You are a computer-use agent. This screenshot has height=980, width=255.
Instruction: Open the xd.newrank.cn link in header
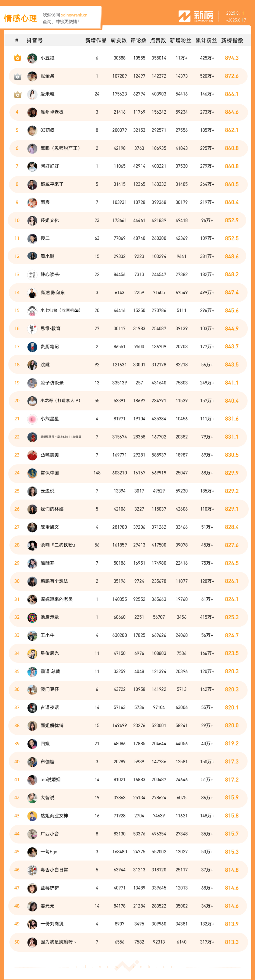[74, 15]
